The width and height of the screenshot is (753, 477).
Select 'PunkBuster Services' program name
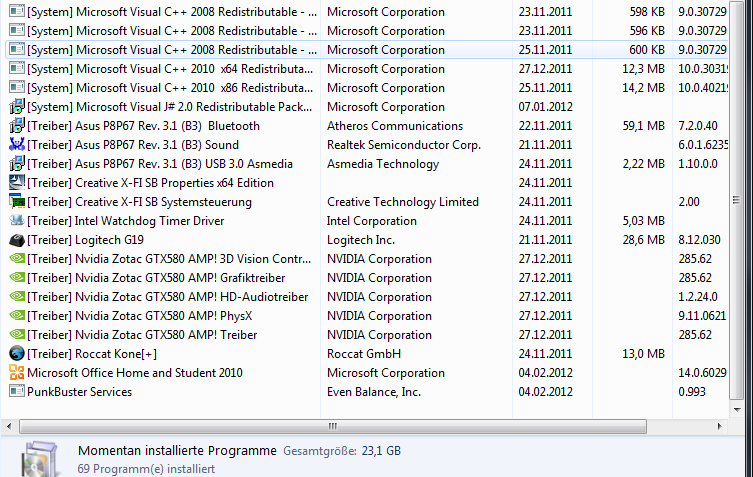pos(80,392)
